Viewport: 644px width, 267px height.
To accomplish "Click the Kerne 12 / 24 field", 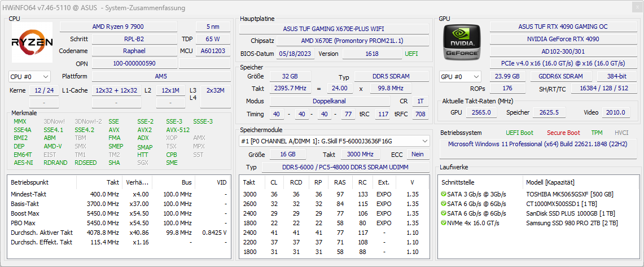I will click(x=43, y=91).
